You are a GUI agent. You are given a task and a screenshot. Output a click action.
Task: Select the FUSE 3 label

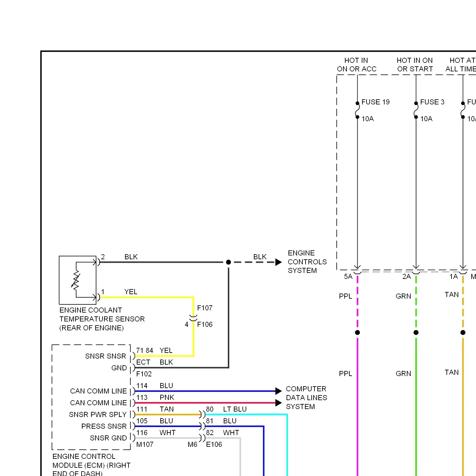click(x=432, y=102)
